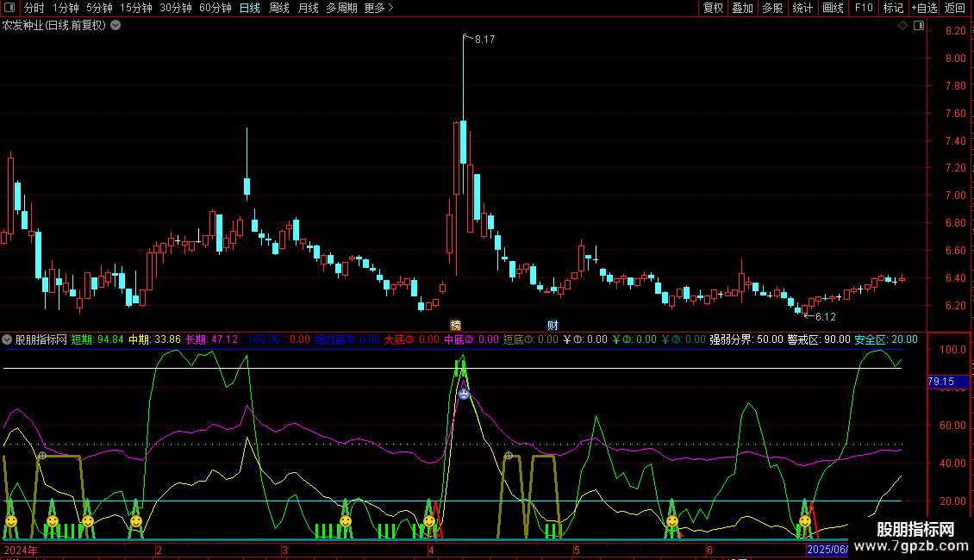This screenshot has height=560, width=974.
Task: Select the 60分钟 period tab
Action: pyautogui.click(x=215, y=8)
